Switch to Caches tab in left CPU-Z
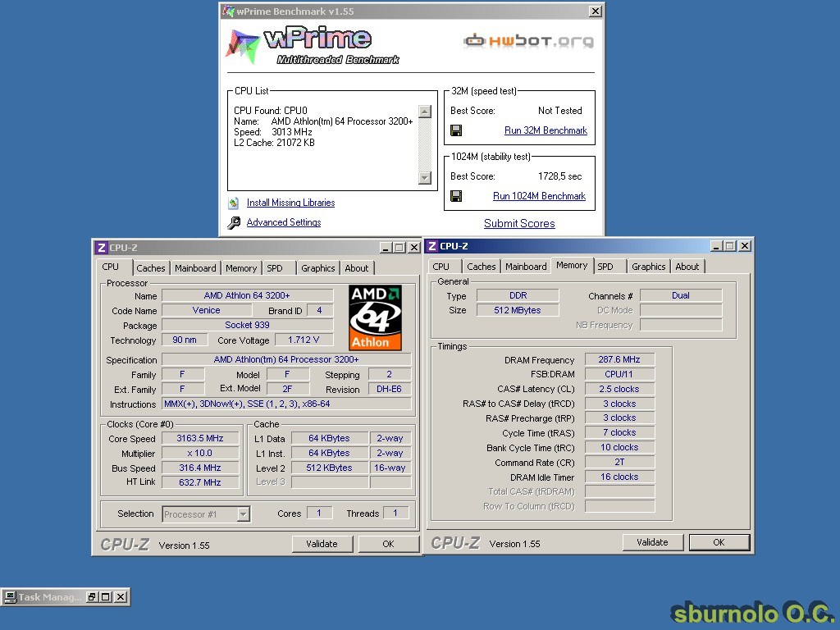 point(151,268)
